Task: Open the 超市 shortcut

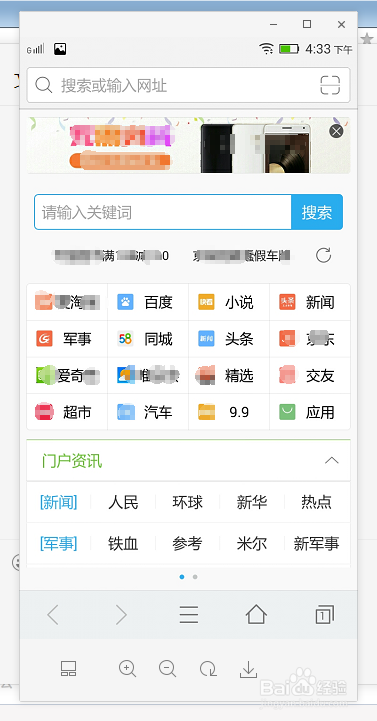Action: (67, 412)
